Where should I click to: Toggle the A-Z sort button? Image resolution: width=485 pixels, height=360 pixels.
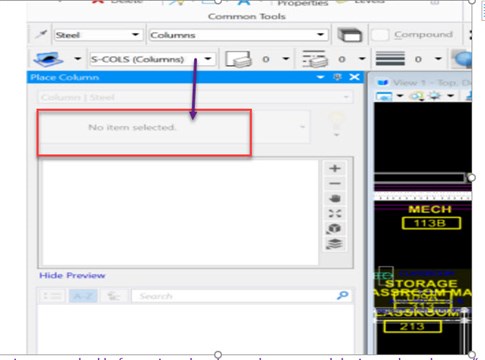coord(83,296)
